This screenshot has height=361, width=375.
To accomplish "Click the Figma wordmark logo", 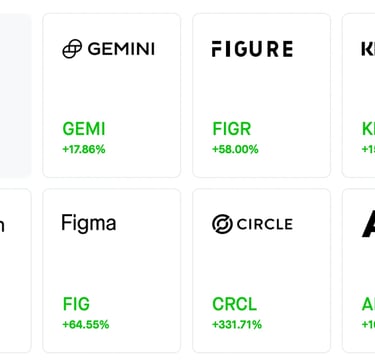I will click(x=89, y=224).
